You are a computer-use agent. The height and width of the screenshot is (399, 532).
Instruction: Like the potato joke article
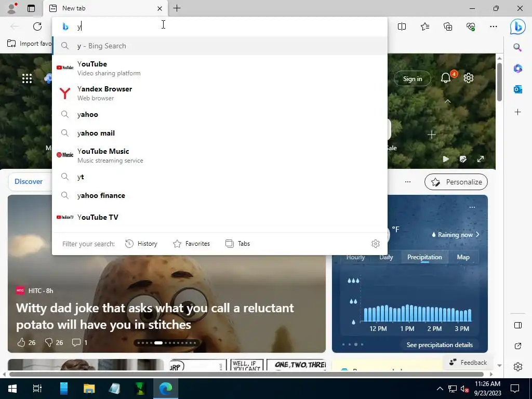26,342
